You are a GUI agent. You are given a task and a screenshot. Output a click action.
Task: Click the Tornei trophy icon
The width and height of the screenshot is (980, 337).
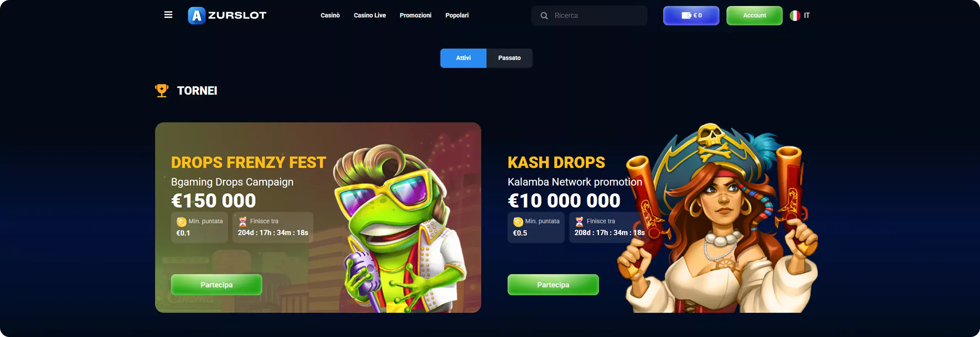coord(162,91)
